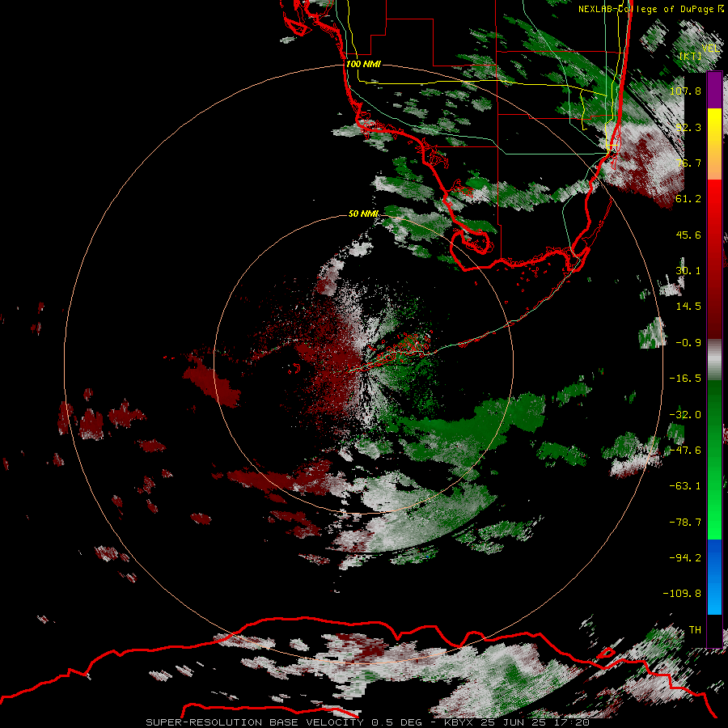Screen dimensions: 728x728
Task: Click the blue segment of the velocity color bar
Action: click(714, 577)
